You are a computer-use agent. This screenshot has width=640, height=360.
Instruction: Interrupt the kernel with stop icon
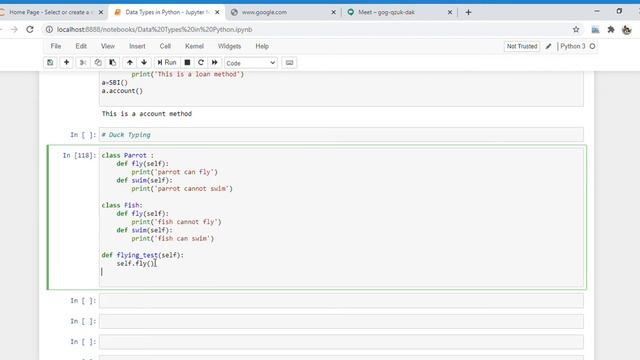[187, 63]
